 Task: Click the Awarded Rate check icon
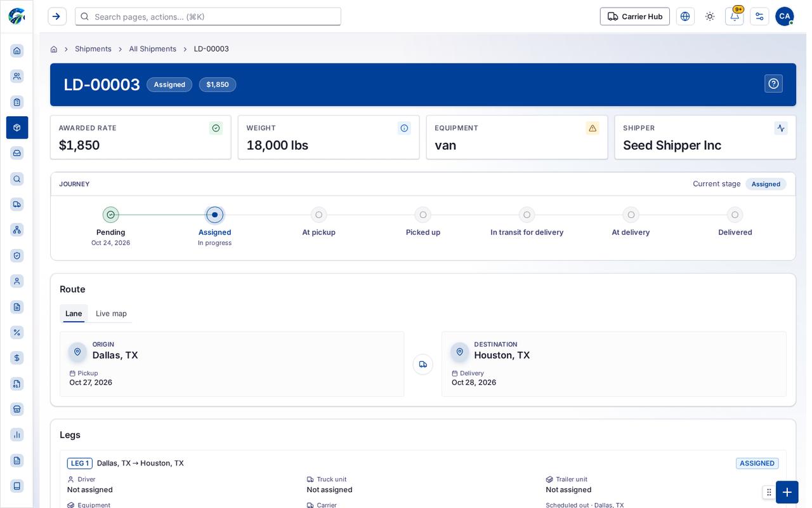click(216, 128)
